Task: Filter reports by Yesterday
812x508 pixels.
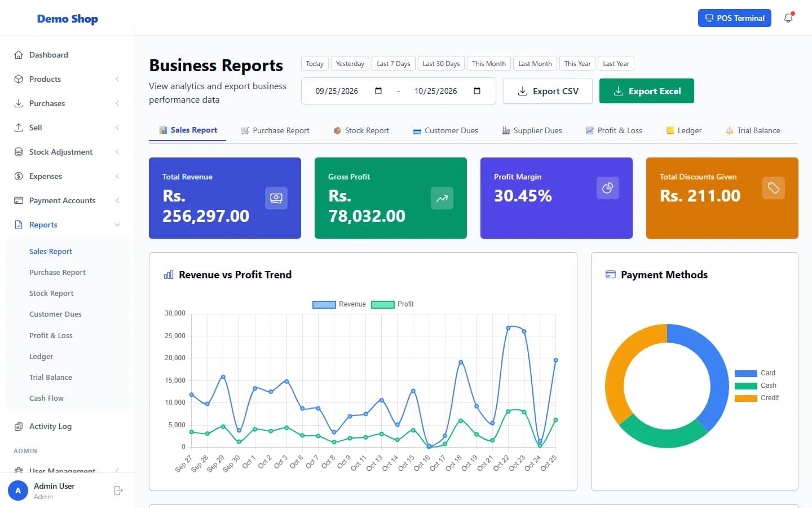Action: 350,64
